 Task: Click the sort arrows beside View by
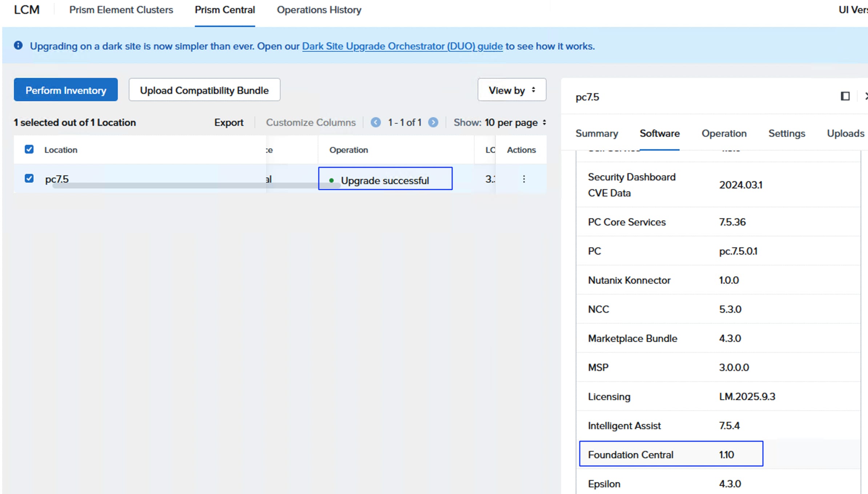(x=533, y=89)
